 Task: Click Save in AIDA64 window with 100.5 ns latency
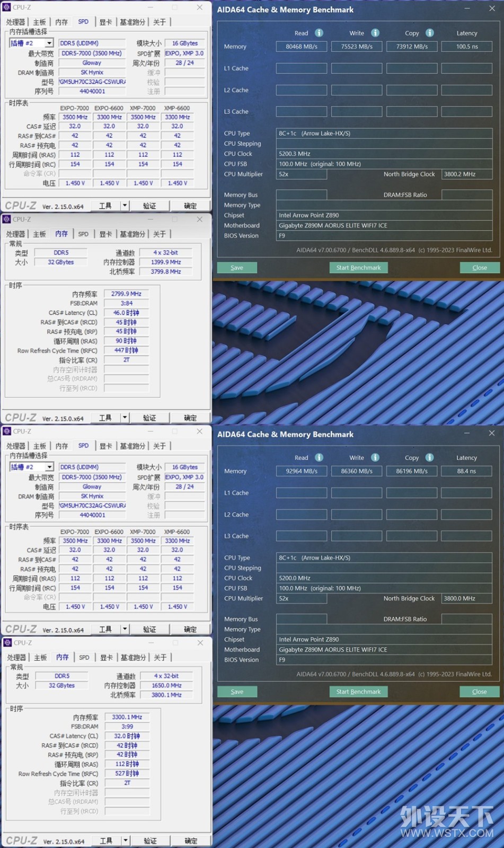tap(237, 268)
